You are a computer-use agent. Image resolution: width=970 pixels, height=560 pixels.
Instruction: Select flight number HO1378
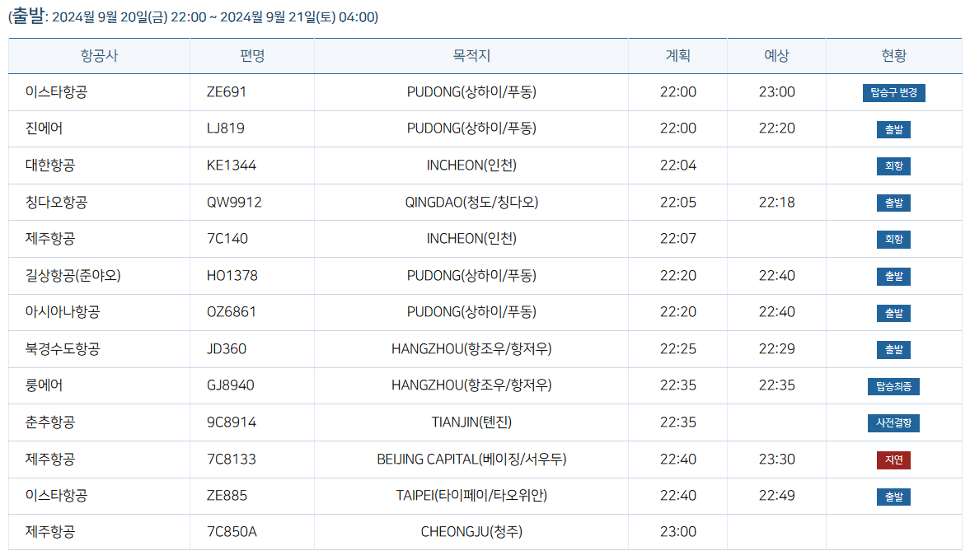click(232, 276)
